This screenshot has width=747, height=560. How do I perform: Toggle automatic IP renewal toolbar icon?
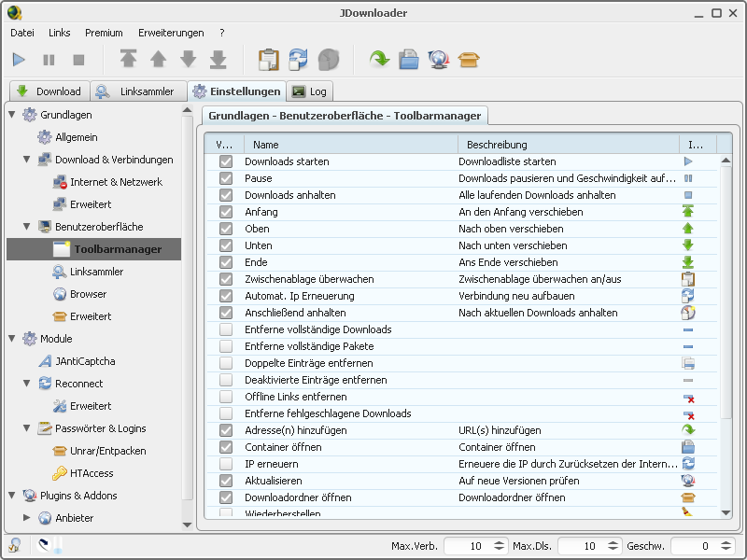coord(298,60)
